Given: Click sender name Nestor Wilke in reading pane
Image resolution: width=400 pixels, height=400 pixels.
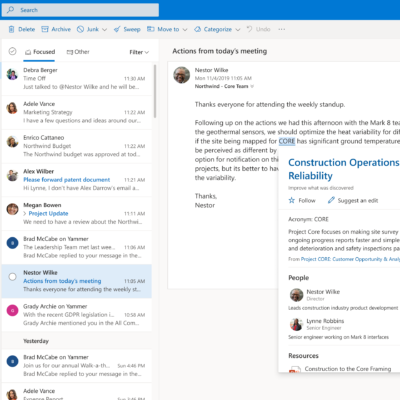Looking at the screenshot, I should point(211,70).
